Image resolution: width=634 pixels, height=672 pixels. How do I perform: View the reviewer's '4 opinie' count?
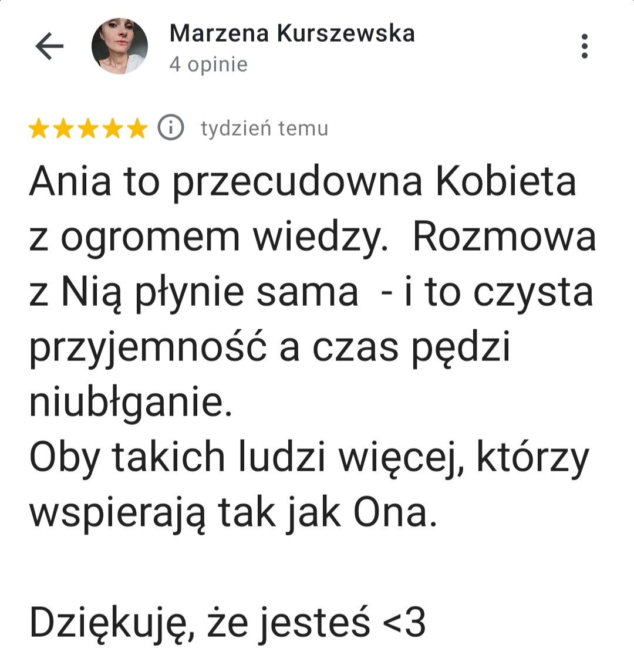pos(208,65)
